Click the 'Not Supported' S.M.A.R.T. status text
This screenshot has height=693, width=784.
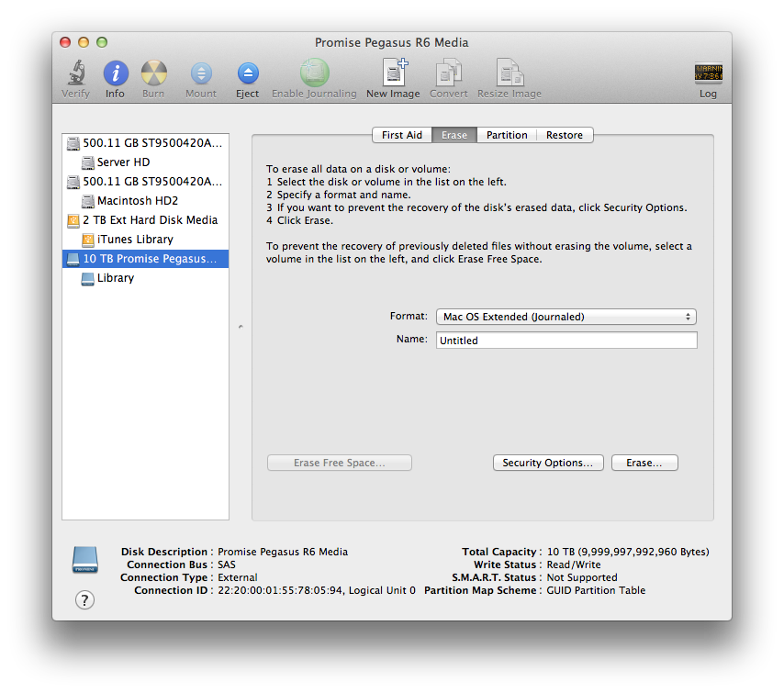[x=582, y=577]
